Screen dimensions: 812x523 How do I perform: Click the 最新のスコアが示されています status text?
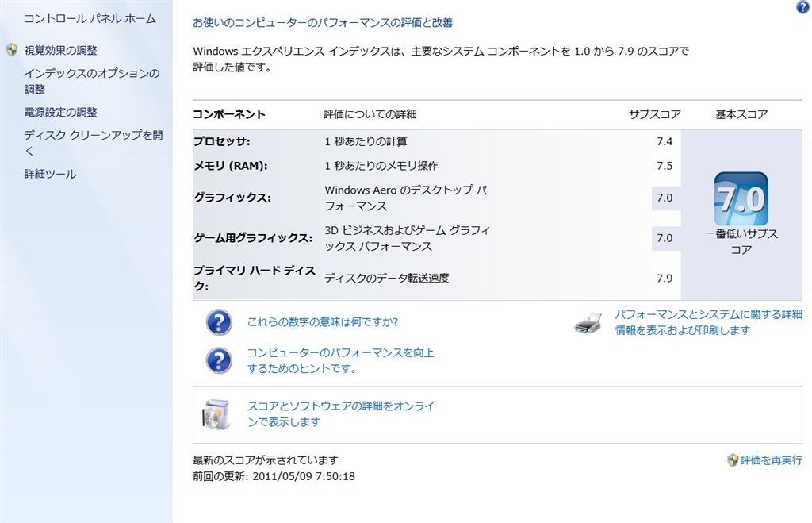pyautogui.click(x=266, y=460)
